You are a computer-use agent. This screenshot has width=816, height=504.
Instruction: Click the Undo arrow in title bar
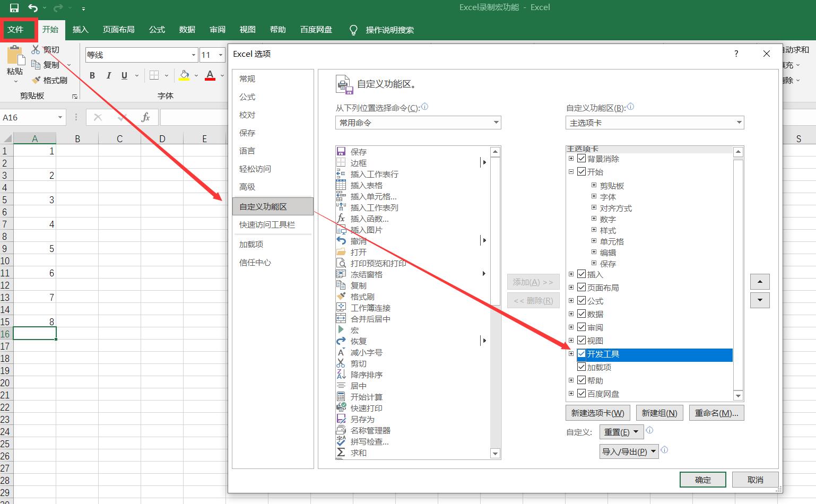pyautogui.click(x=33, y=8)
